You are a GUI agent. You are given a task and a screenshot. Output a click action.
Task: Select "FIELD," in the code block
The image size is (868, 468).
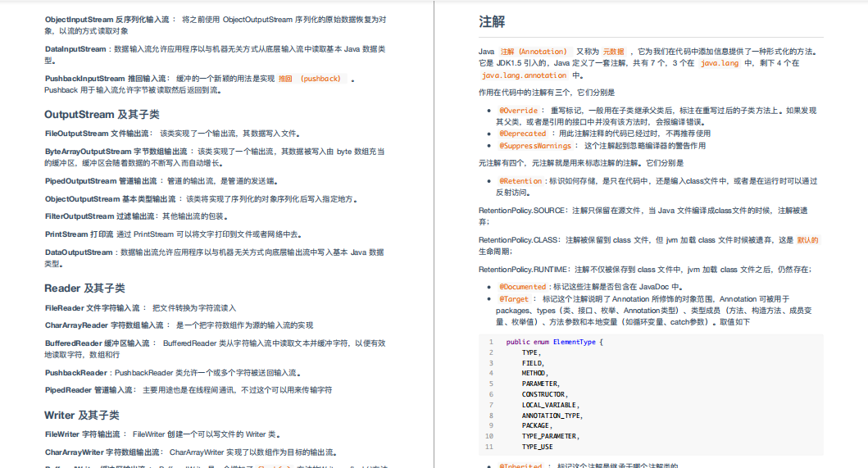tap(533, 363)
